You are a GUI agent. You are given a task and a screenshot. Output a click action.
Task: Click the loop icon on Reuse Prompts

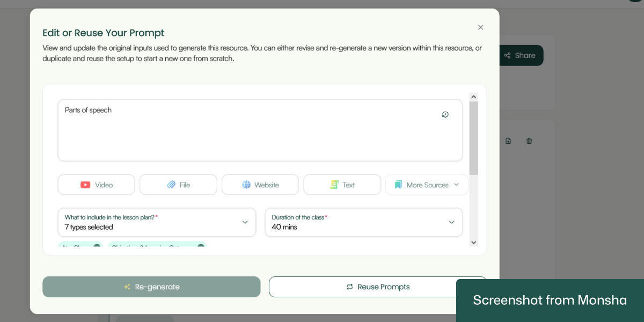pos(350,287)
